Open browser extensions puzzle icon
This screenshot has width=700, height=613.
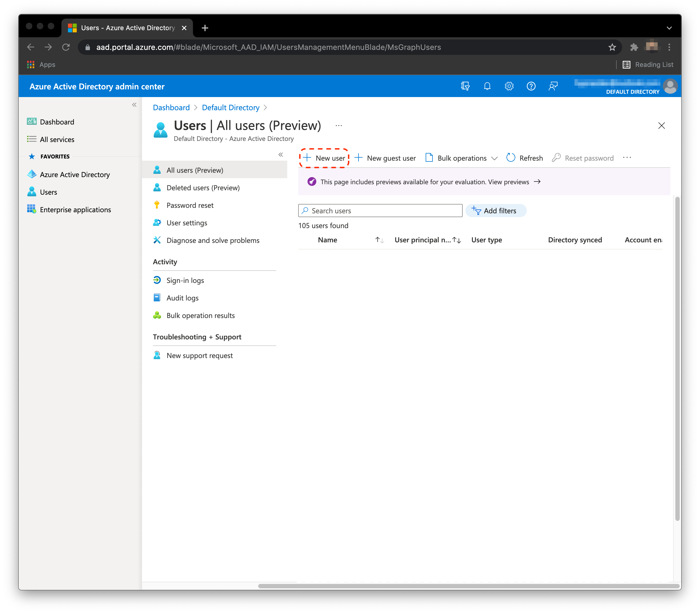(634, 47)
